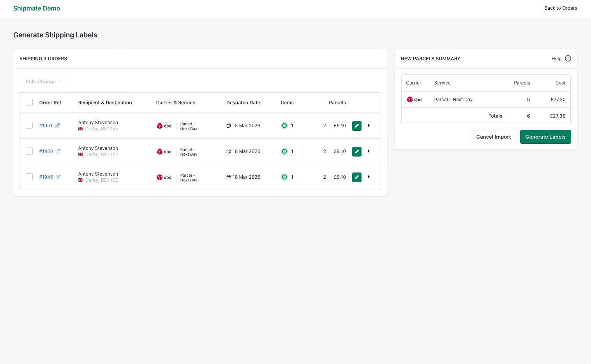Click the dpd icon in the summary table
This screenshot has width=591, height=364.
(410, 99)
